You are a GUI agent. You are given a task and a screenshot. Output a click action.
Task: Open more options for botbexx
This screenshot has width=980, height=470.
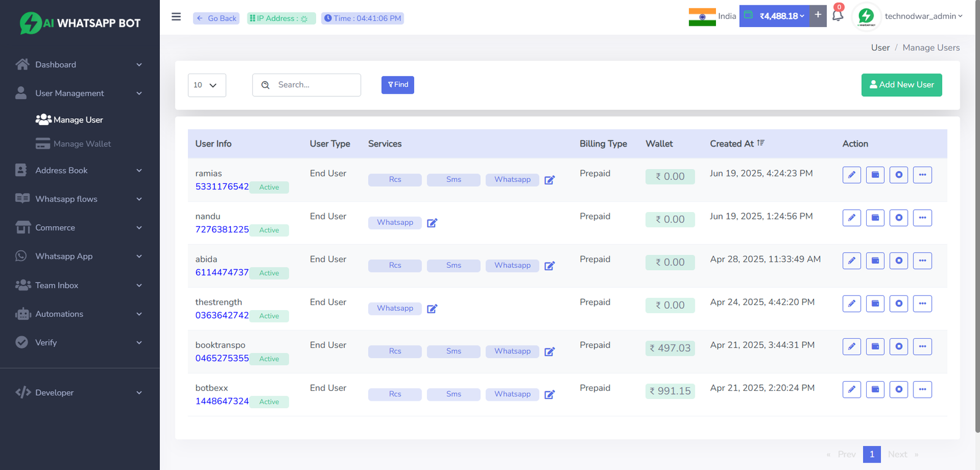coord(922,389)
